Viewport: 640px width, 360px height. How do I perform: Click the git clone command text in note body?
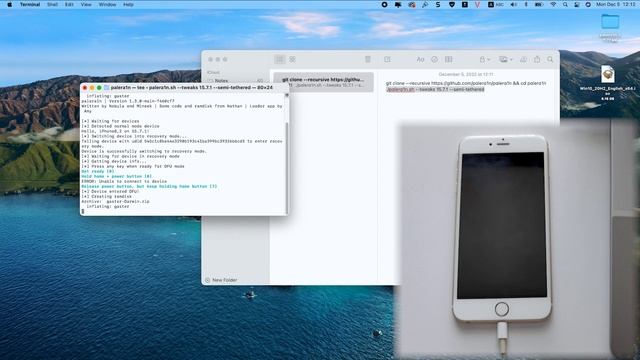pos(466,83)
